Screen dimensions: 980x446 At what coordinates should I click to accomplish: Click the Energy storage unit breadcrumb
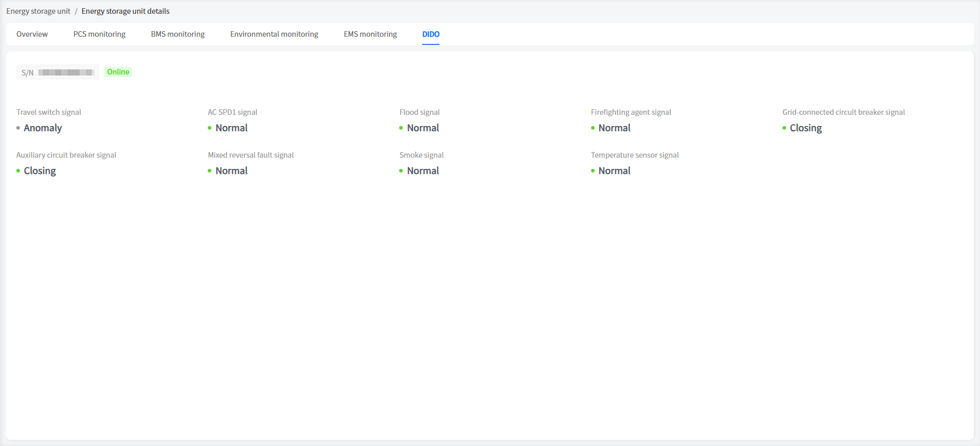coord(38,11)
